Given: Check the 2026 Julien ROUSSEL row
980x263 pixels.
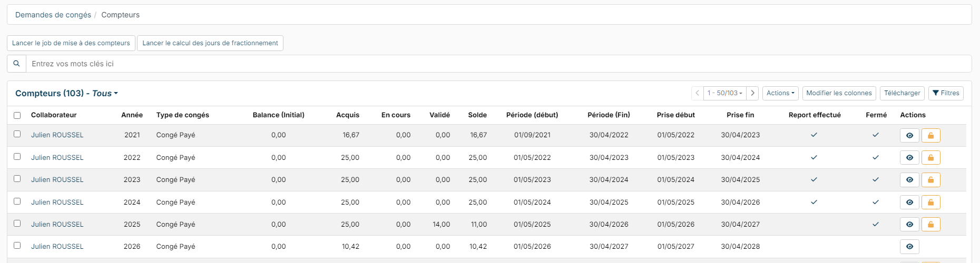Looking at the screenshot, I should pyautogui.click(x=17, y=246).
